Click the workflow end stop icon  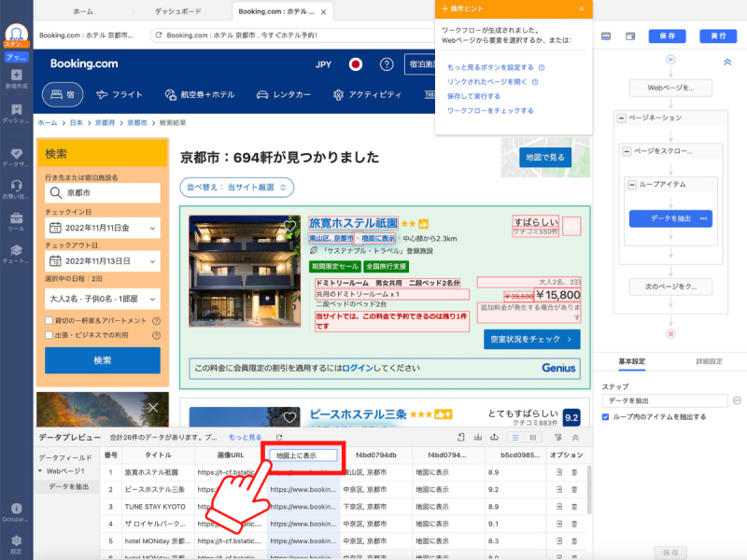pos(670,333)
